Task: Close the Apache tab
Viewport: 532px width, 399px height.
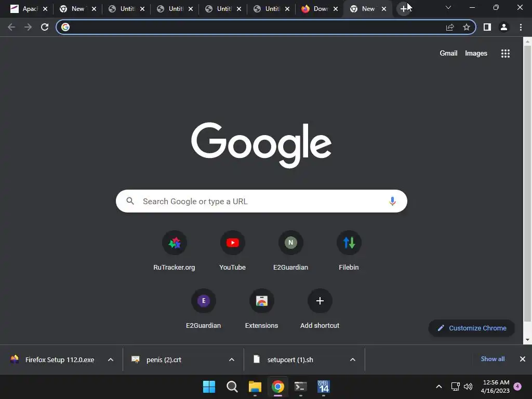Action: (45, 9)
